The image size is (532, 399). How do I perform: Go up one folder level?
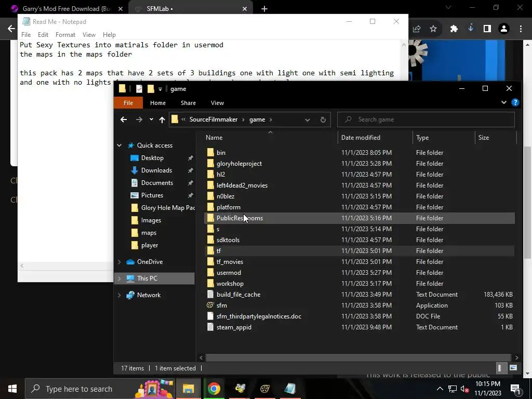[x=162, y=119]
